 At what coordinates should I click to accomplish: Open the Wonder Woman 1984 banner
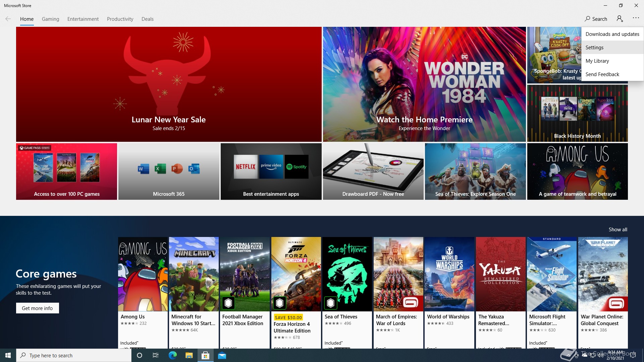pyautogui.click(x=424, y=84)
